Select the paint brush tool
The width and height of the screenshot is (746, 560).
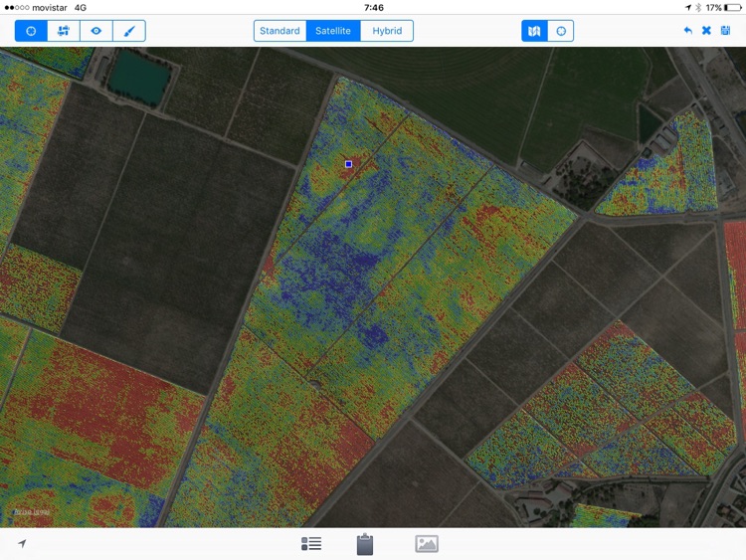pyautogui.click(x=129, y=31)
